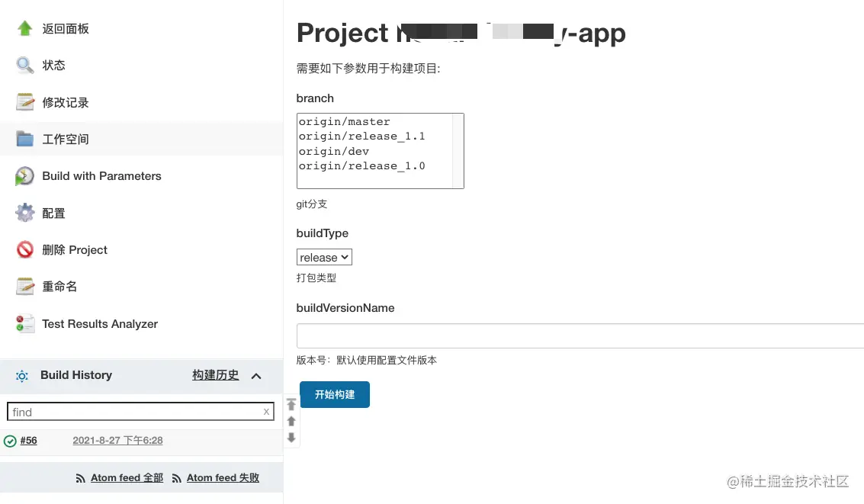This screenshot has height=504, width=864.
Task: Click the green up-arrow icon for 返回面板
Action: tap(25, 28)
